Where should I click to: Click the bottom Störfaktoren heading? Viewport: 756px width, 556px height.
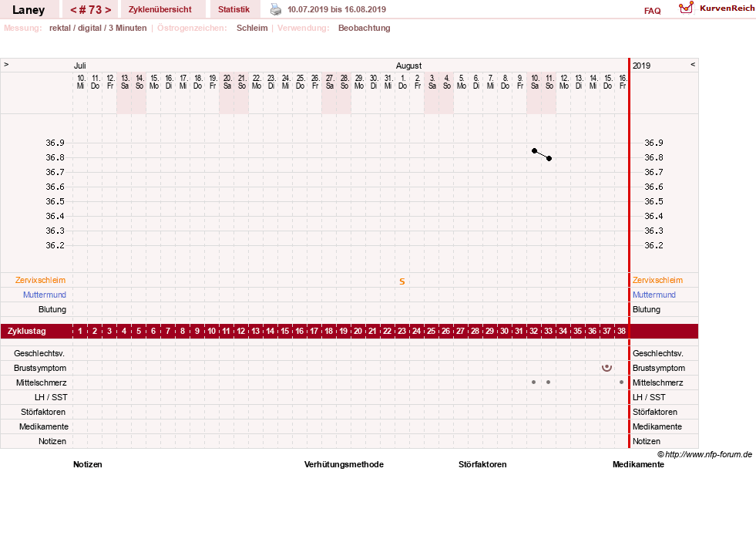coord(482,464)
